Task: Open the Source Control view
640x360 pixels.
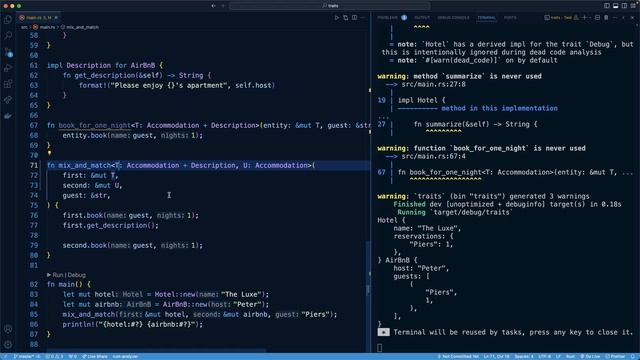Action: [8, 52]
